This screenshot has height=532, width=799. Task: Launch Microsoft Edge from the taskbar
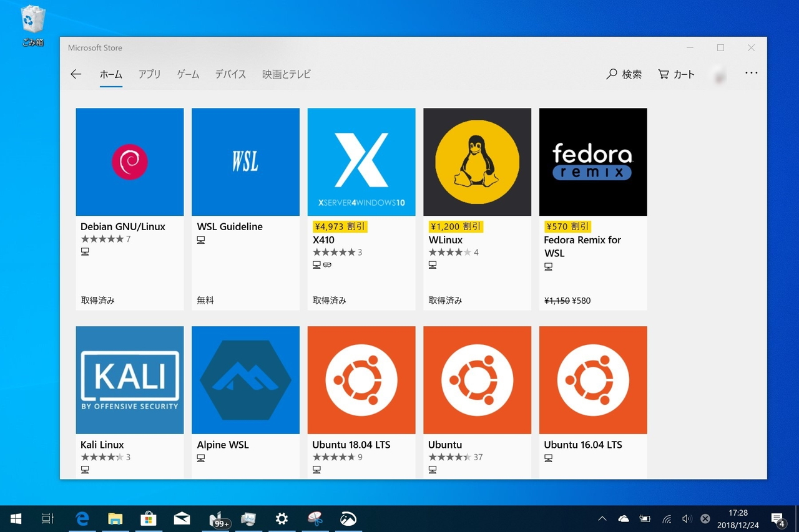[x=82, y=518]
